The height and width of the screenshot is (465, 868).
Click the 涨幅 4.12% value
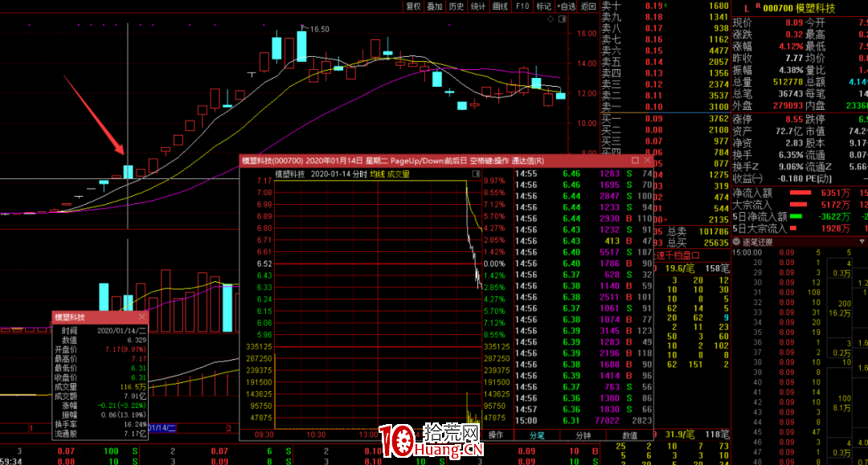click(x=791, y=47)
